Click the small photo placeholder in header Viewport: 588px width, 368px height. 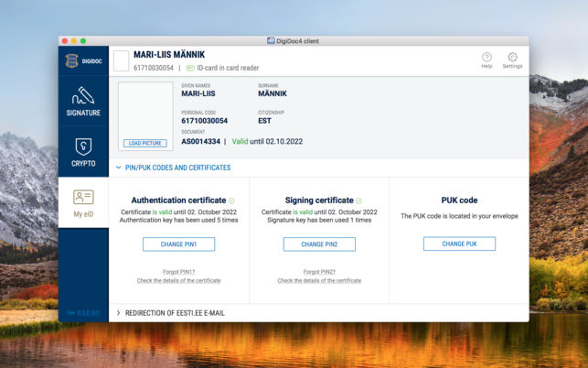click(121, 60)
